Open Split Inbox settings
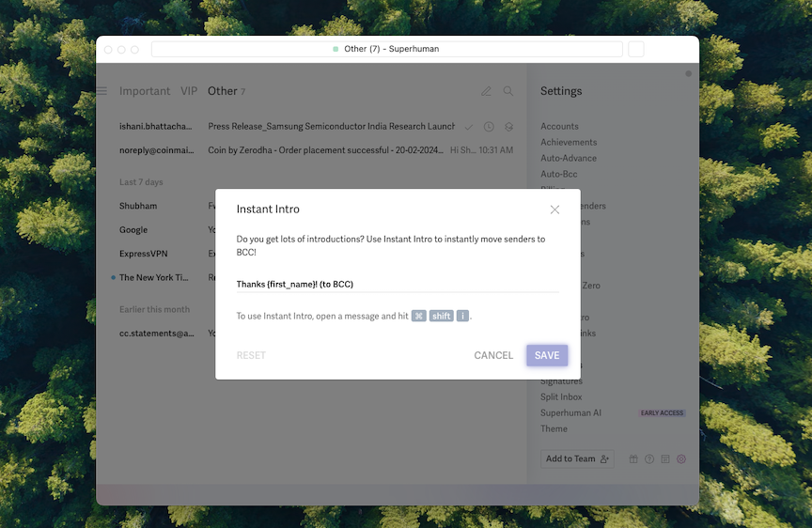 (561, 397)
